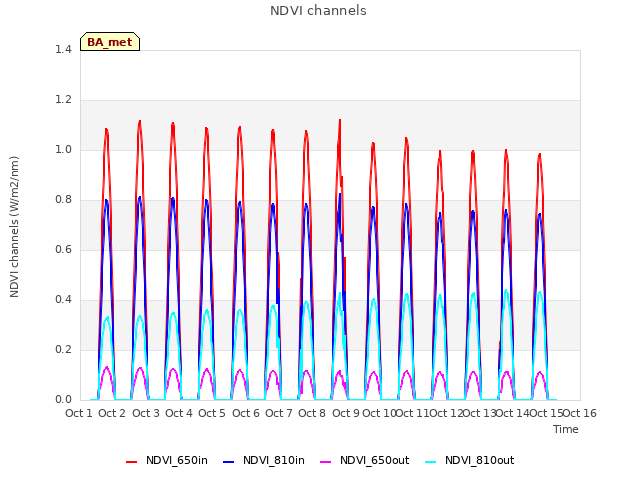Viewport: 640px width, 480px height.
Task: Click the NDVI_650in legend label
Action: tap(177, 460)
